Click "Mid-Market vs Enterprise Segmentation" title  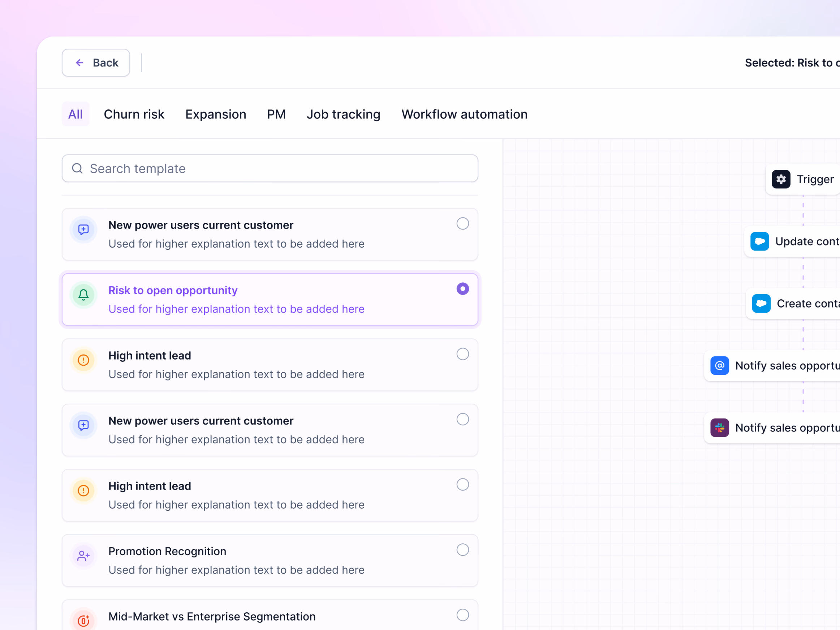coord(212,617)
